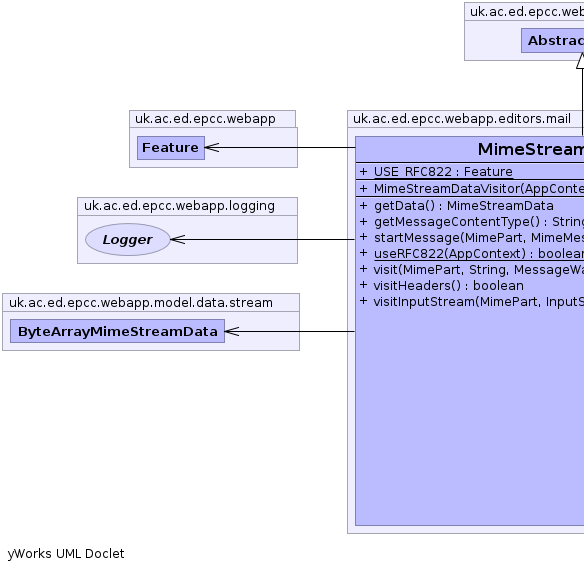Image resolution: width=584 pixels, height=571 pixels.
Task: Click the uk.ac.ed.epcc.webapp package label
Action: coord(205,119)
